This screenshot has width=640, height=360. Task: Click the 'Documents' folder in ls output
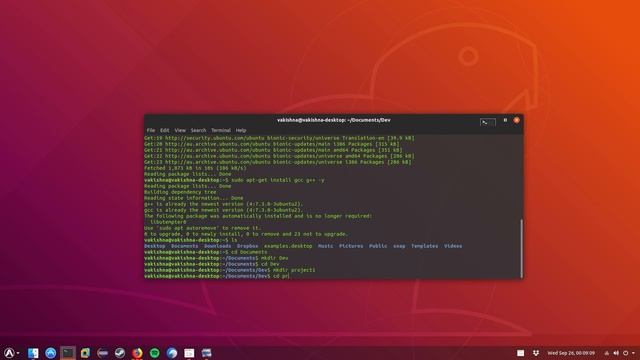coord(184,246)
